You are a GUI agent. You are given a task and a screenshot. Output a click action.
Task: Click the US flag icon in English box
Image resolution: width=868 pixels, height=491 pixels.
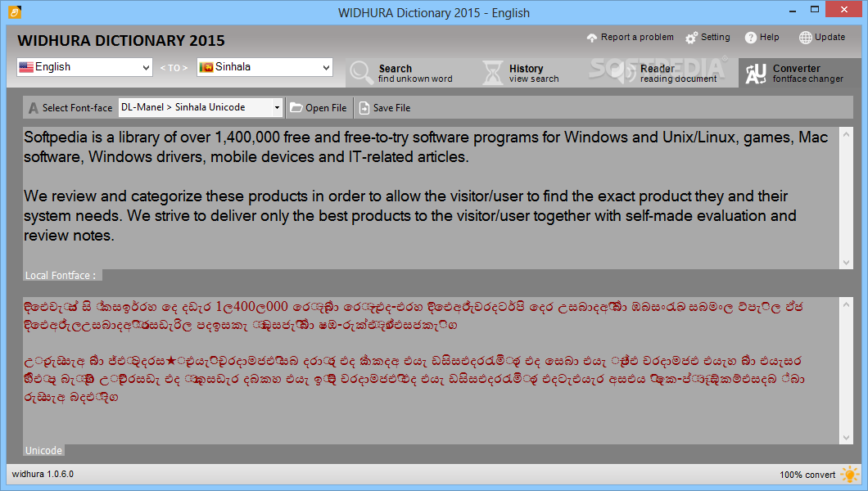[26, 67]
